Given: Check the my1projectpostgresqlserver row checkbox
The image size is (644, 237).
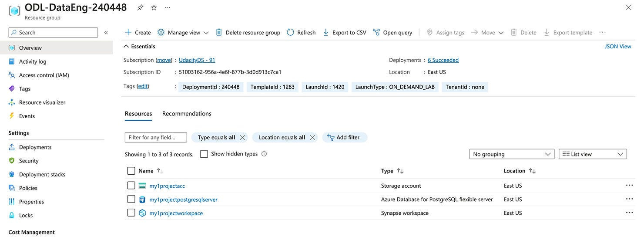Looking at the screenshot, I should pyautogui.click(x=131, y=199).
